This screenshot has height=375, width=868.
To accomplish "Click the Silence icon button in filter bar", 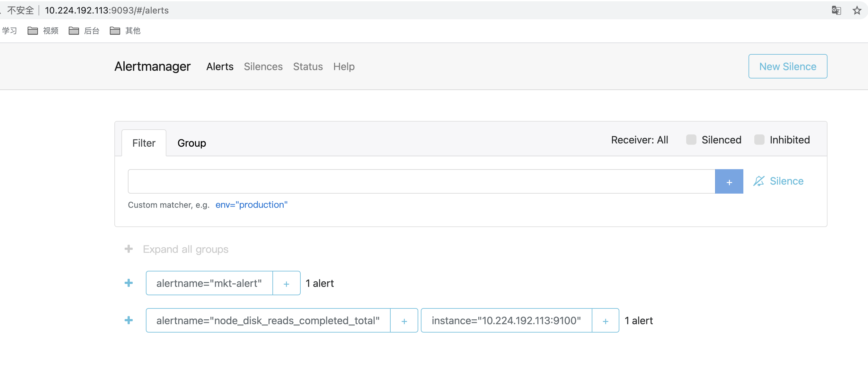I will click(x=759, y=181).
